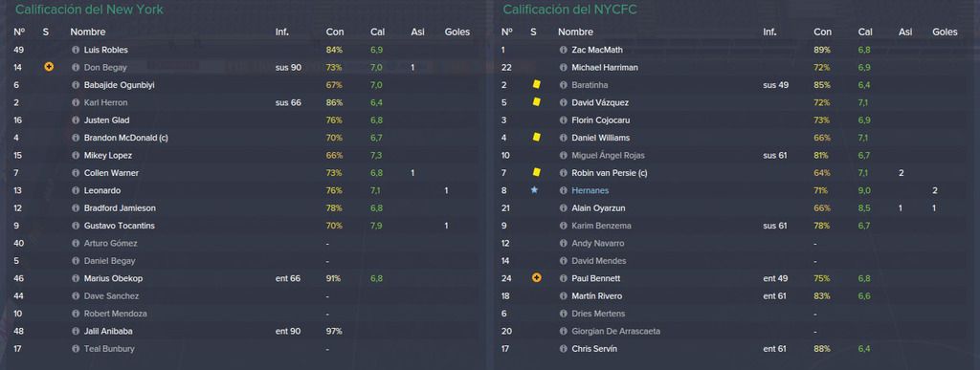Click info icon next to Hernanes
Viewport: 980px width, 370px height.
[563, 190]
